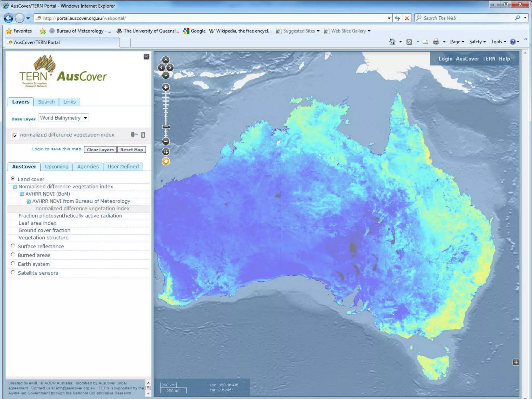Activate the orange hand pan tool

tap(166, 161)
